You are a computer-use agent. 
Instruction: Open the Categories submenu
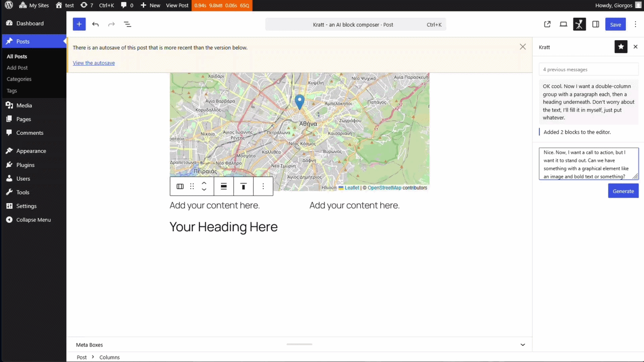click(x=19, y=79)
